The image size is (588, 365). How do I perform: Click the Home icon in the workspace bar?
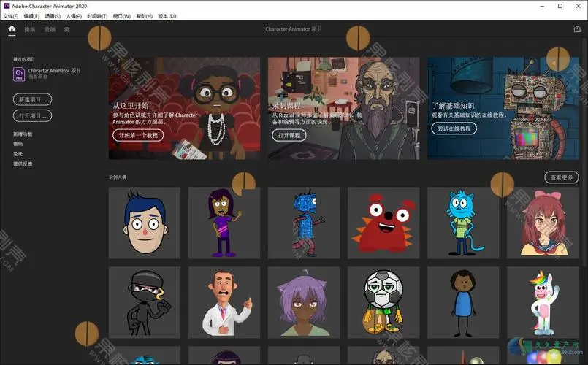point(12,29)
